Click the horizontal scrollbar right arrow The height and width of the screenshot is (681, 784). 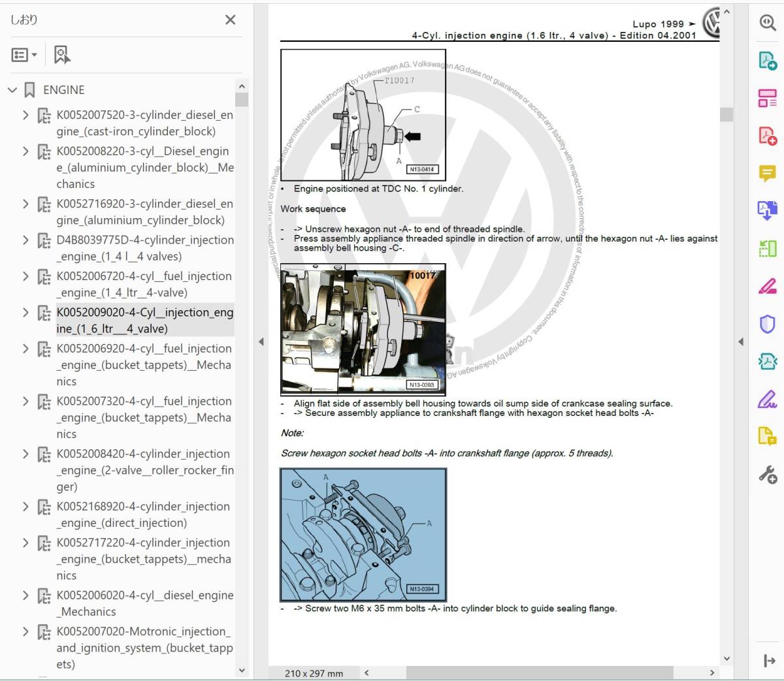[711, 673]
